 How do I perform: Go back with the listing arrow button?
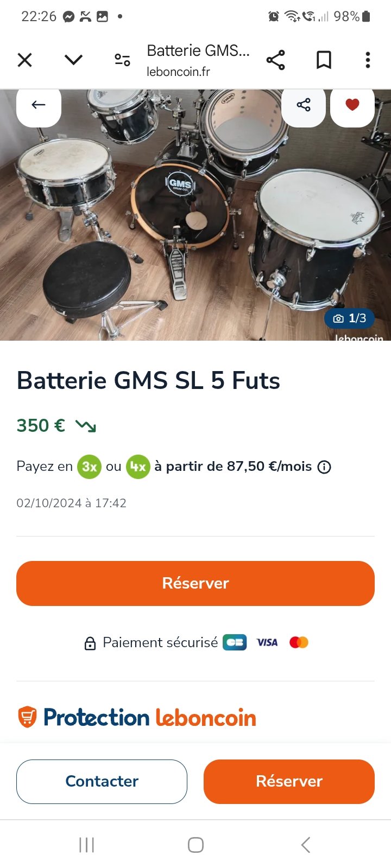[39, 105]
